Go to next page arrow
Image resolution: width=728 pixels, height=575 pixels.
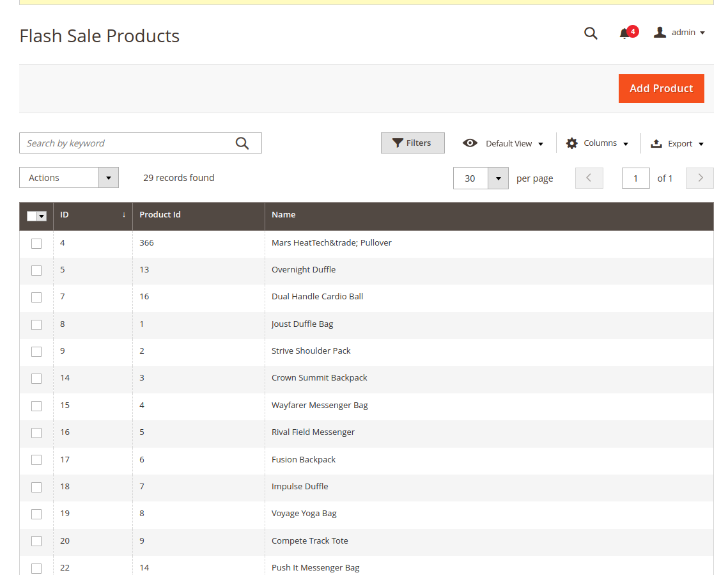699,178
